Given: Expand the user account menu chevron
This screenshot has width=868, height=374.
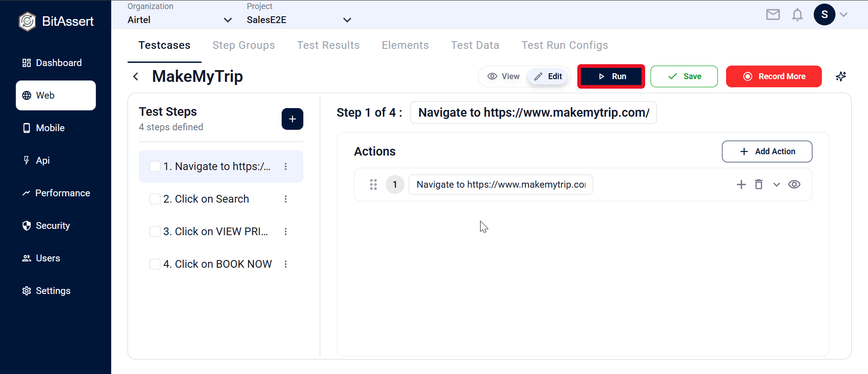Looking at the screenshot, I should (844, 14).
